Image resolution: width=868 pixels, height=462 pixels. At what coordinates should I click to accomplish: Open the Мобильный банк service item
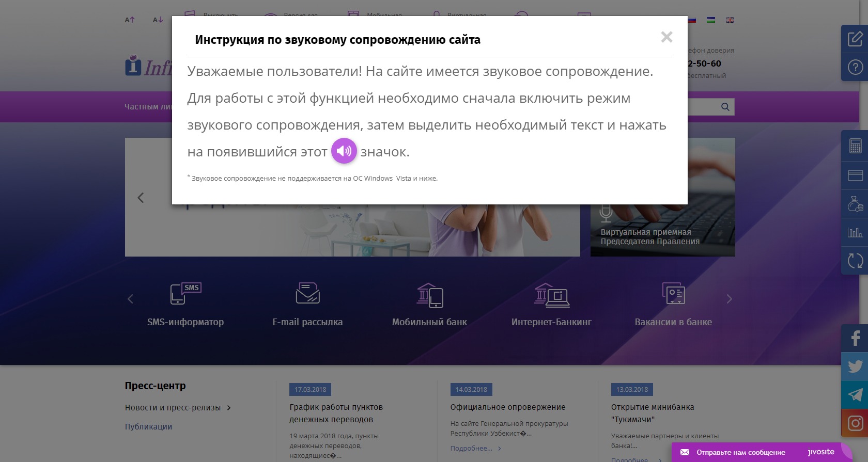pos(429,305)
